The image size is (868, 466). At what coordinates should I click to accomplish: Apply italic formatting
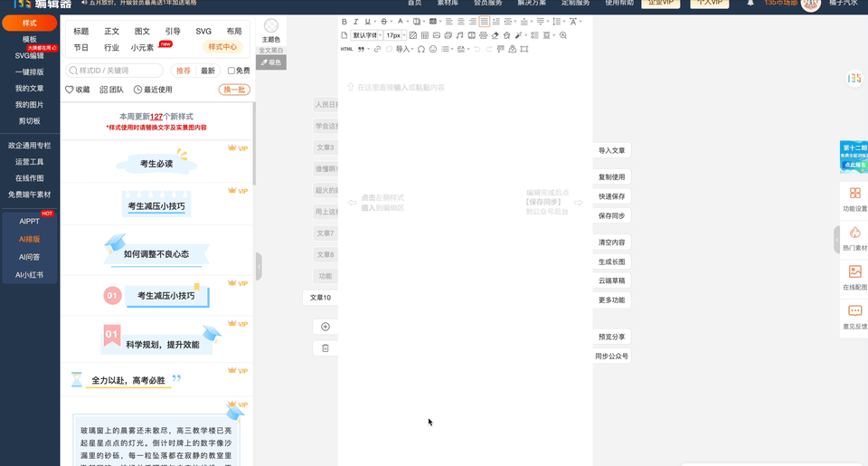(356, 22)
